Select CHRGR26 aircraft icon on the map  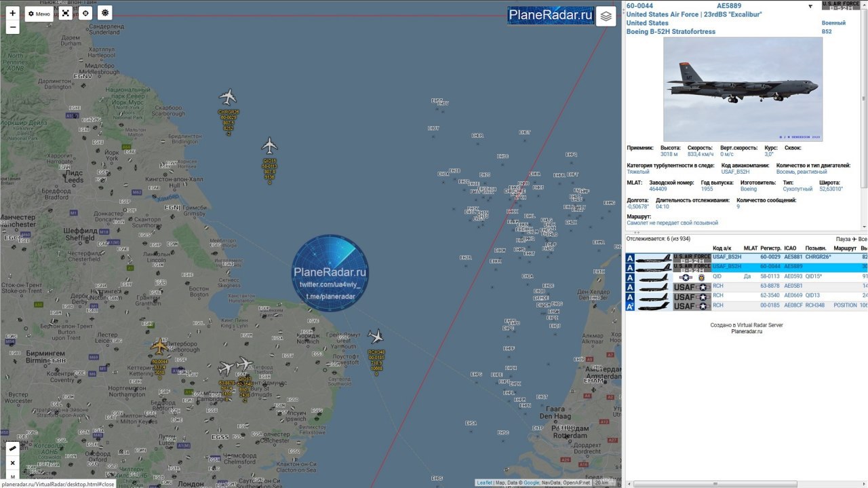pyautogui.click(x=228, y=97)
